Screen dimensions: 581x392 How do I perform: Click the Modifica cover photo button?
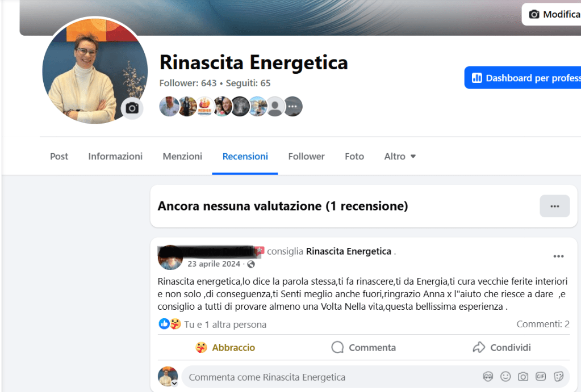coord(551,14)
